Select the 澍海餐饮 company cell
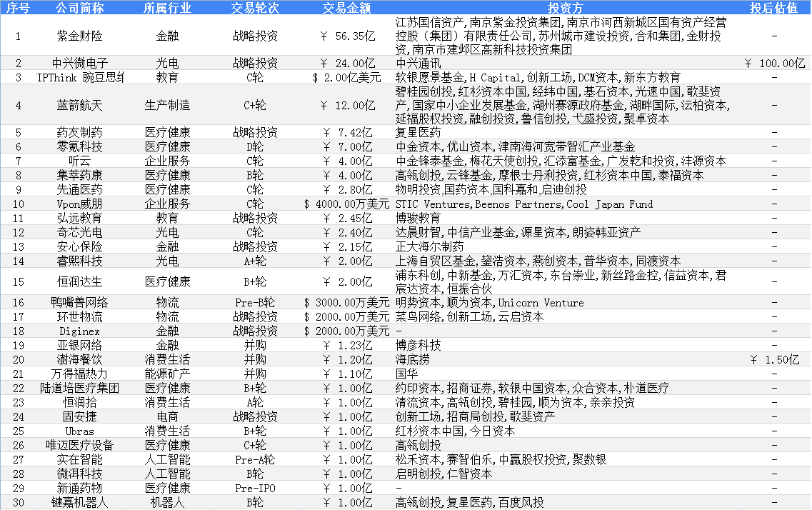This screenshot has height=510, width=812. click(80, 359)
